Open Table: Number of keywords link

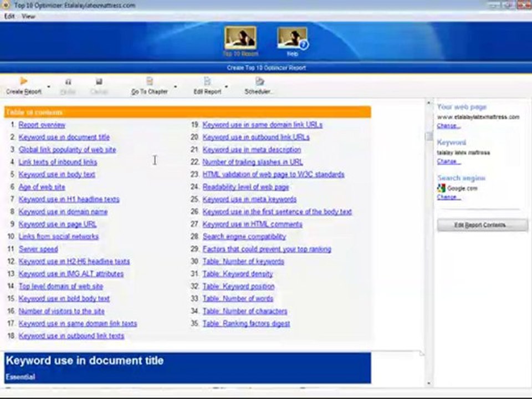coord(243,262)
